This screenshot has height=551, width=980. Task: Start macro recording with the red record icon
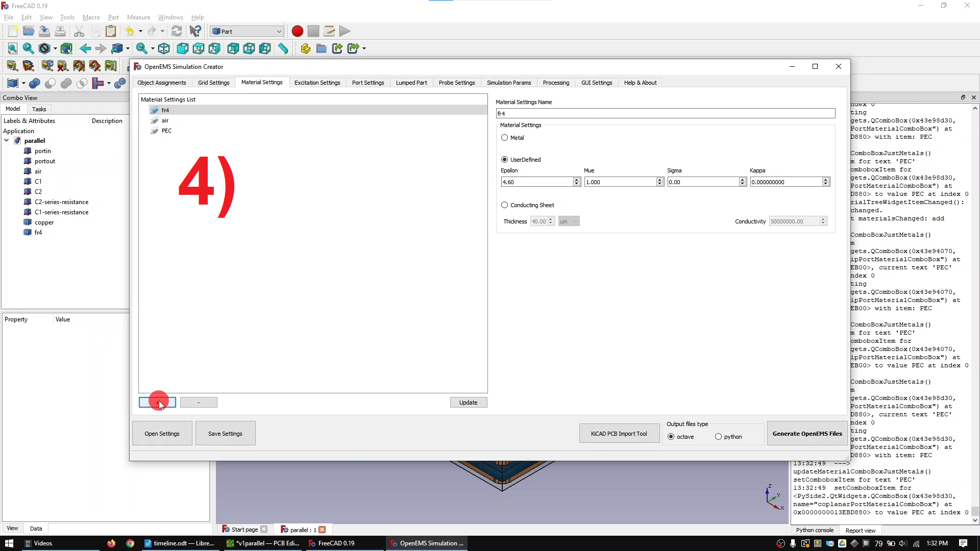tap(297, 31)
